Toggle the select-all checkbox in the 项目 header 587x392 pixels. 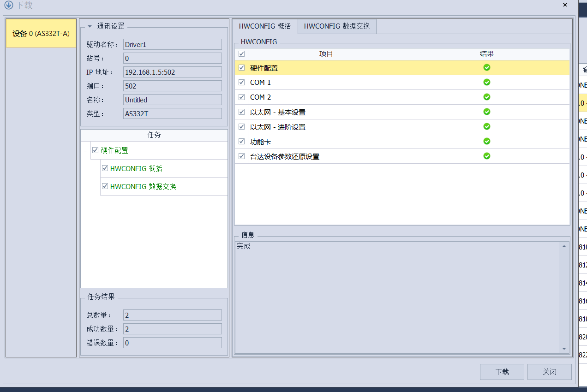point(241,54)
